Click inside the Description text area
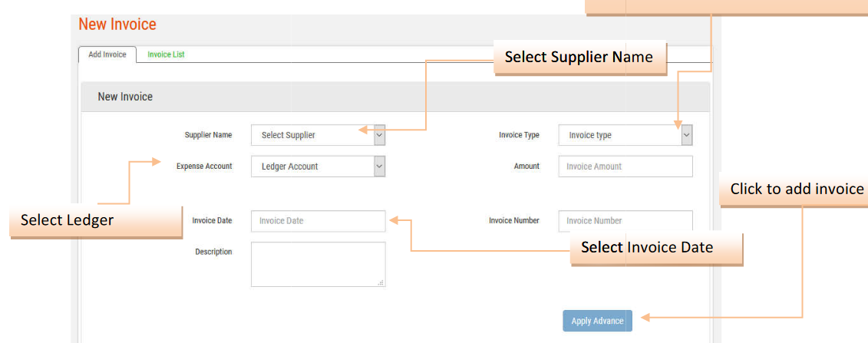868x343 pixels. tap(318, 264)
